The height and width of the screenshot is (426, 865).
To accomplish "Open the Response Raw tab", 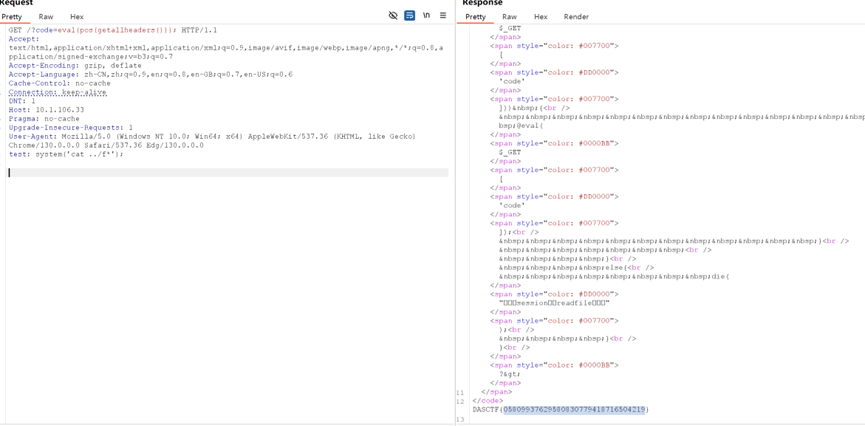I will (510, 17).
